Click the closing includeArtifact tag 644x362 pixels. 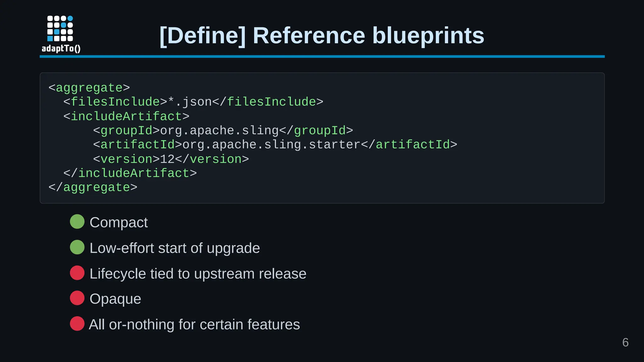pos(130,173)
